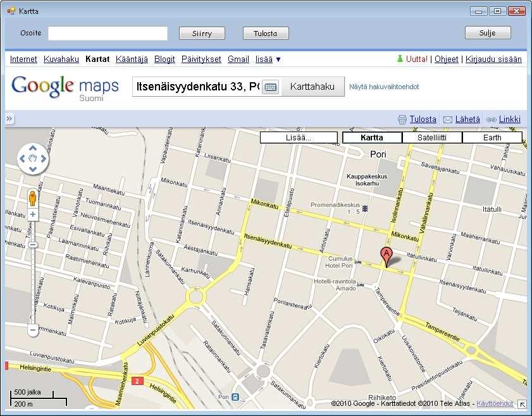Screen dimensions: 532x416
Task: Click the Riihiketo label on the map
Action: (x=382, y=398)
